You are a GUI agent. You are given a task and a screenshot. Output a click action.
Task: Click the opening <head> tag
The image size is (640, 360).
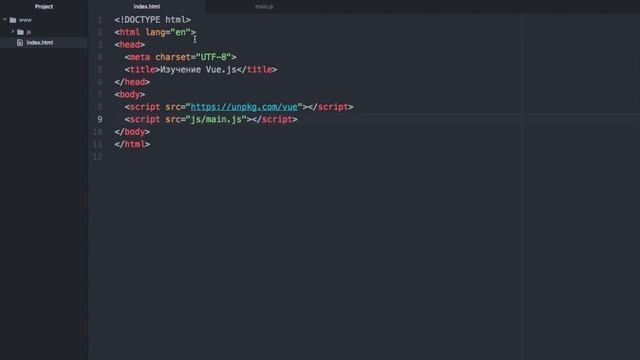pyautogui.click(x=130, y=45)
